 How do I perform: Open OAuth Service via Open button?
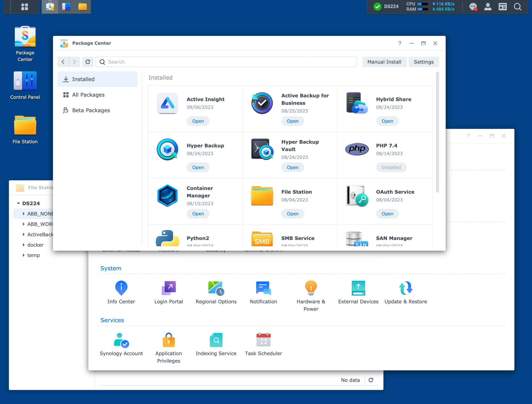[387, 214]
